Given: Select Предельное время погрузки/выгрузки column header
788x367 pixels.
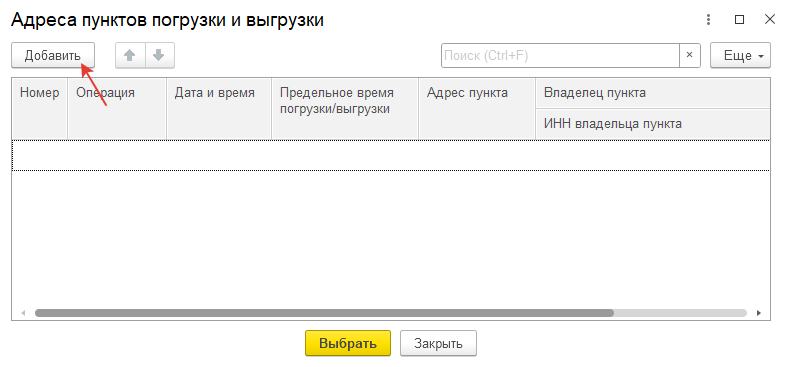Looking at the screenshot, I should 345,109.
